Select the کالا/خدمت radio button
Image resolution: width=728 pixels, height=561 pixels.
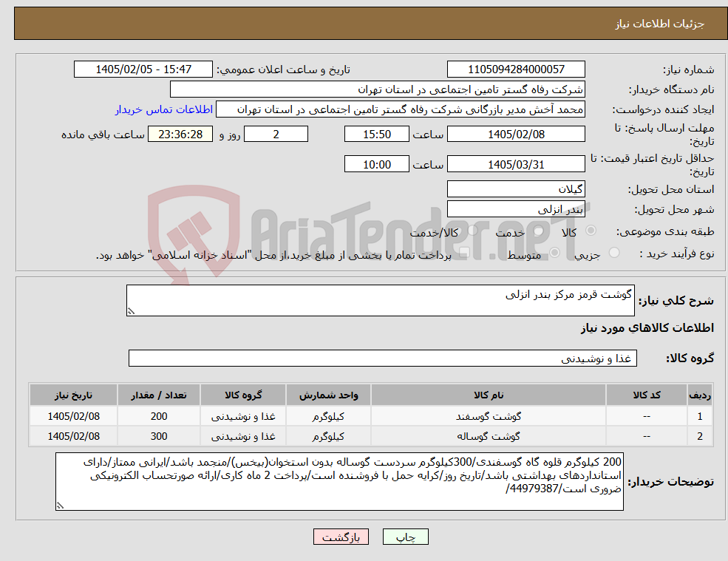click(472, 231)
